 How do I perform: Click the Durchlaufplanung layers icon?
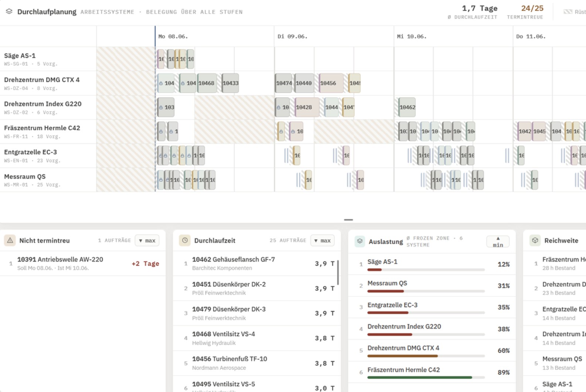click(x=9, y=11)
